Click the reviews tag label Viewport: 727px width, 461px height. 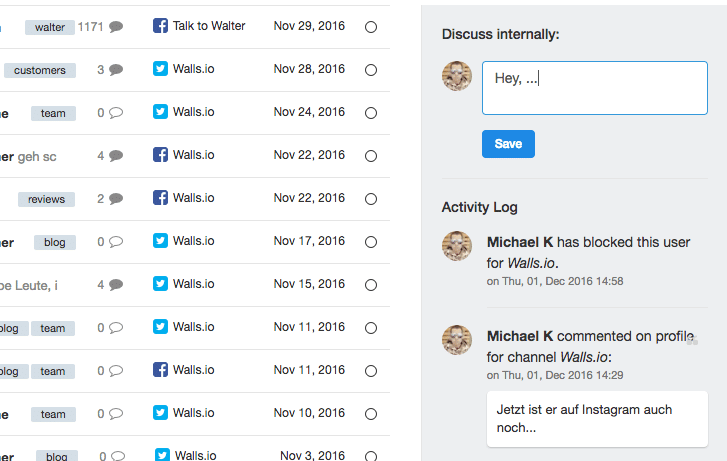pyautogui.click(x=46, y=199)
